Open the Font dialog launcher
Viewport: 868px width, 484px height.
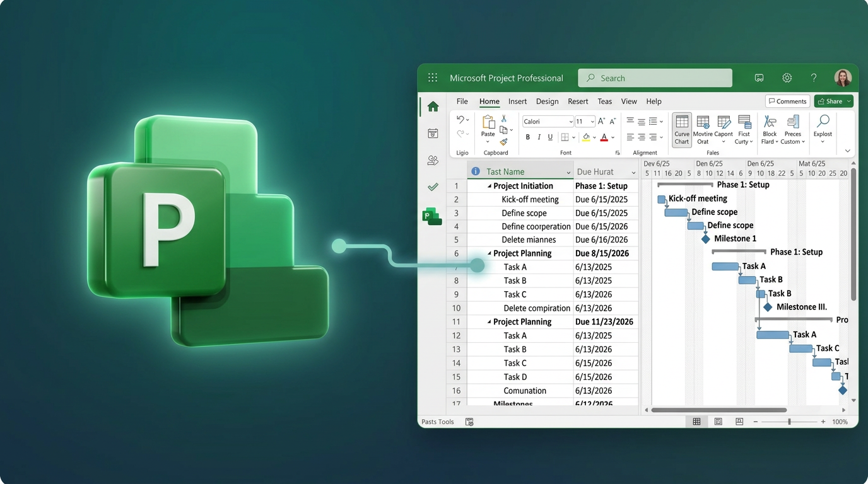click(617, 153)
